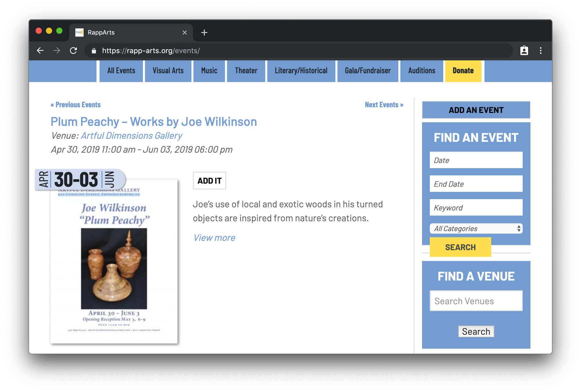Viewport: 581px width, 392px height.
Task: Open the browser profile icon
Action: (524, 51)
